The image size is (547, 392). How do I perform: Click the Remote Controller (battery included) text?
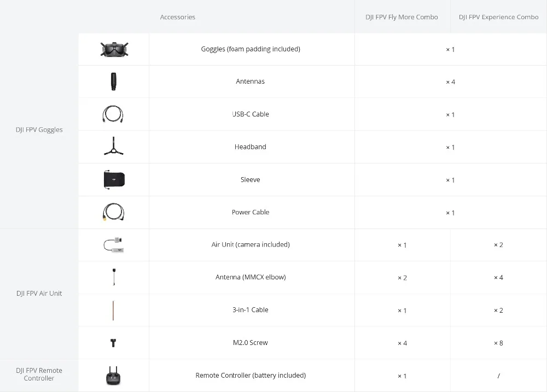[251, 376]
